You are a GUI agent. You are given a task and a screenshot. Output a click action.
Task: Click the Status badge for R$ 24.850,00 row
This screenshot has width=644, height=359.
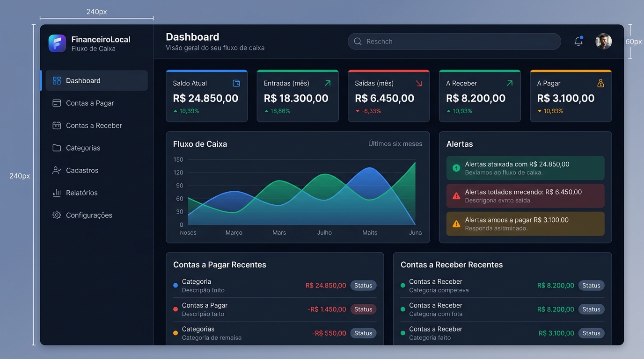tap(363, 286)
